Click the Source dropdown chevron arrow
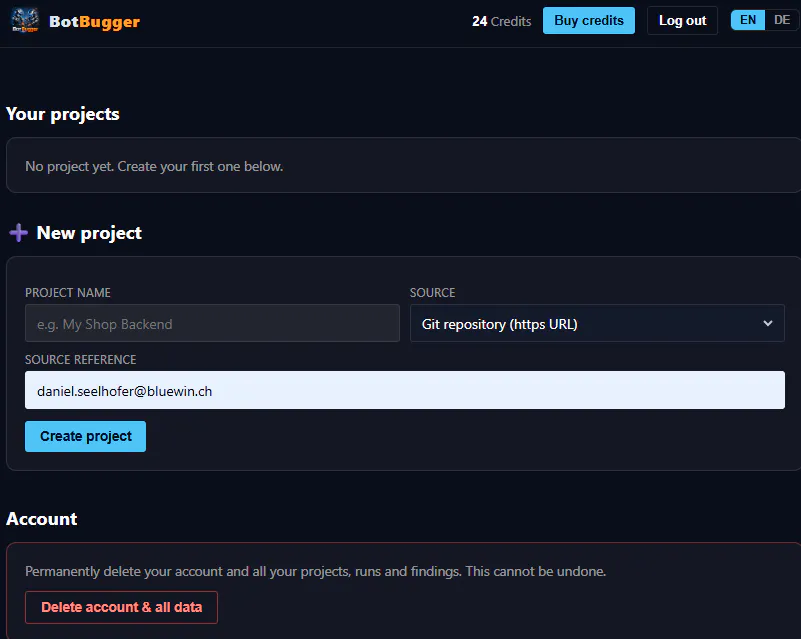Viewport: 801px width, 639px height. click(767, 323)
